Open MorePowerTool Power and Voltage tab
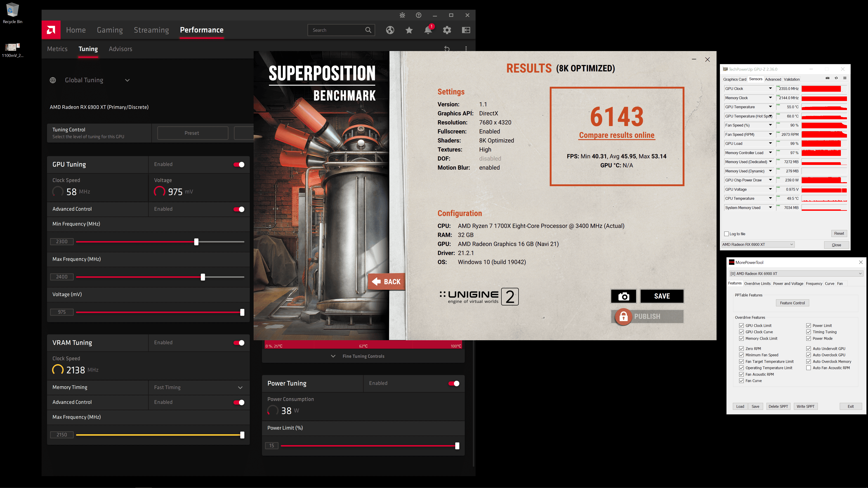Screen dimensions: 868x488 [788, 284]
